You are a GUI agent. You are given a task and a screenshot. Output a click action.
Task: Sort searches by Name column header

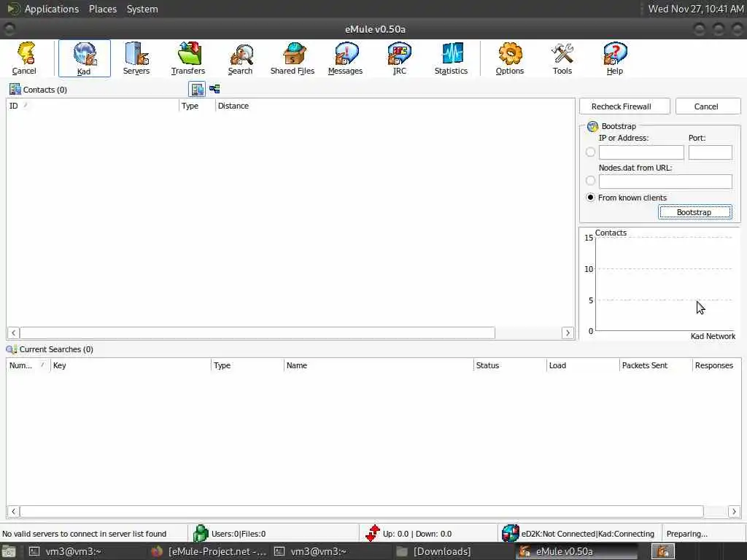tap(379, 365)
